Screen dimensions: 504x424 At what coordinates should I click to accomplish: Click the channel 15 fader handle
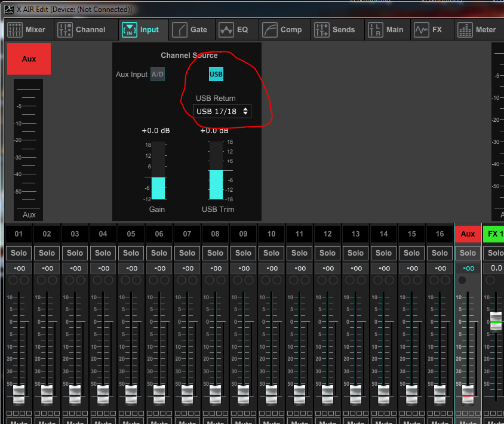pyautogui.click(x=411, y=394)
